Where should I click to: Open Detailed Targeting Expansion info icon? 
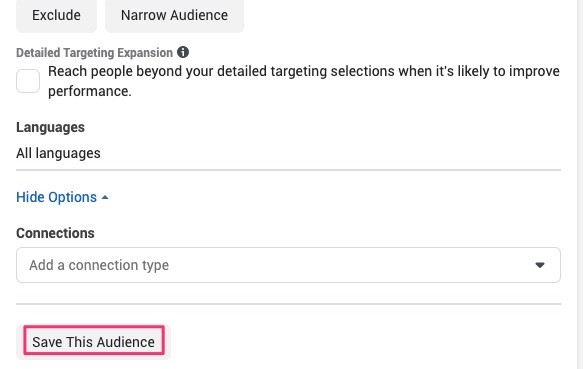[183, 52]
